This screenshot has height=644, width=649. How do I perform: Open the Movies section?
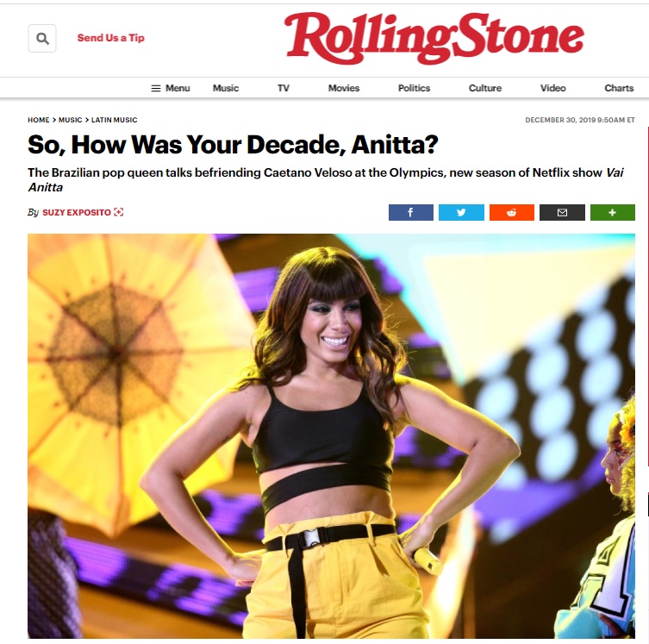344,88
